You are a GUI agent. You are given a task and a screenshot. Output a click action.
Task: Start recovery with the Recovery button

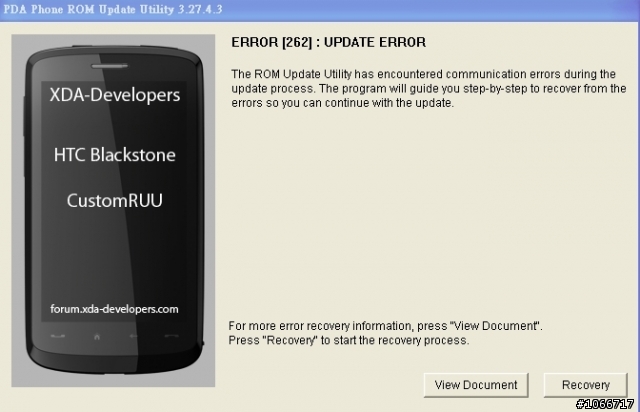pos(585,385)
